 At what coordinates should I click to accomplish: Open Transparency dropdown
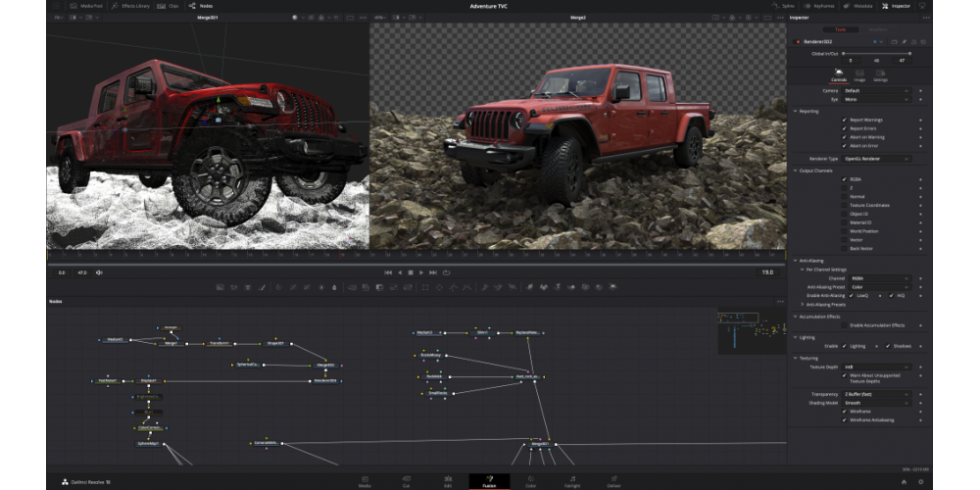tap(875, 394)
